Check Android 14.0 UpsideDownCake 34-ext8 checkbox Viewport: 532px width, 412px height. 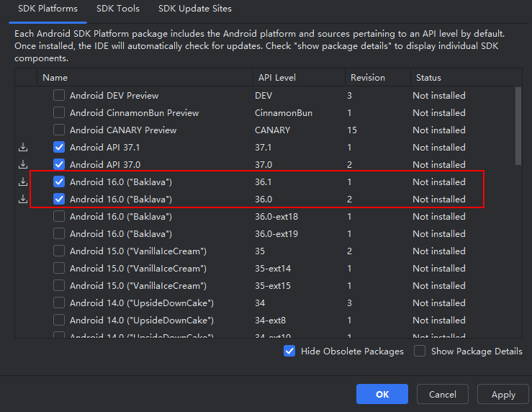(x=59, y=321)
